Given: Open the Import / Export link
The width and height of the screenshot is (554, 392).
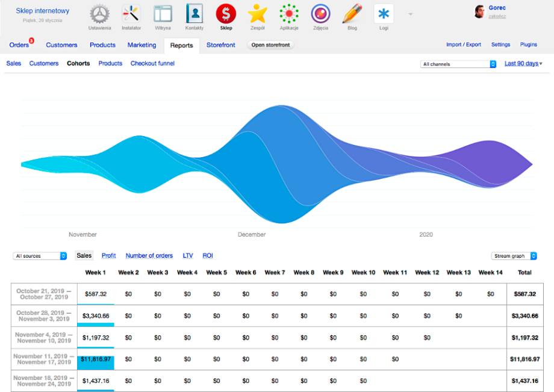Looking at the screenshot, I should pos(463,45).
